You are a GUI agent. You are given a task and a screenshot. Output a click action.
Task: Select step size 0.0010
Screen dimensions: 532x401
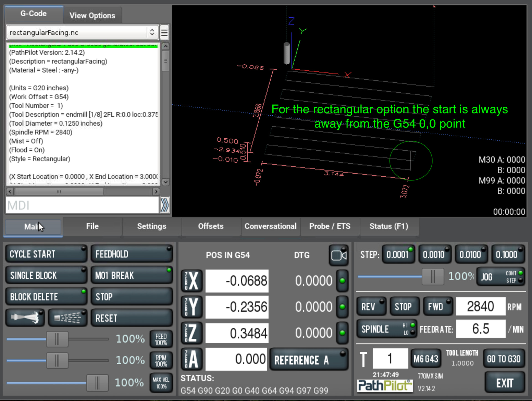point(435,254)
